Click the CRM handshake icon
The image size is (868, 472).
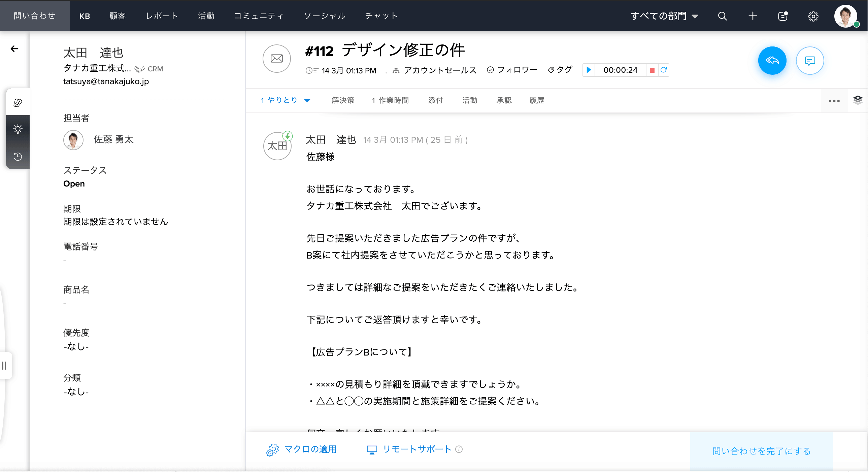(139, 69)
